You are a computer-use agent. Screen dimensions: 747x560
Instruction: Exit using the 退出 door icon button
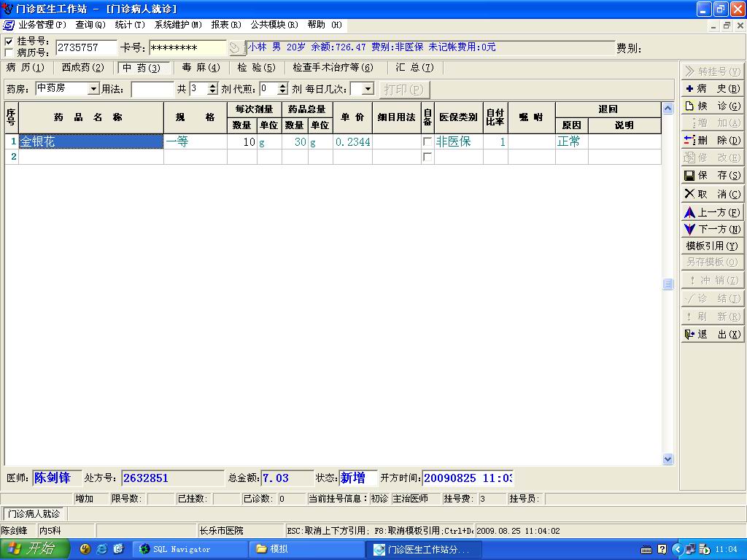[712, 335]
